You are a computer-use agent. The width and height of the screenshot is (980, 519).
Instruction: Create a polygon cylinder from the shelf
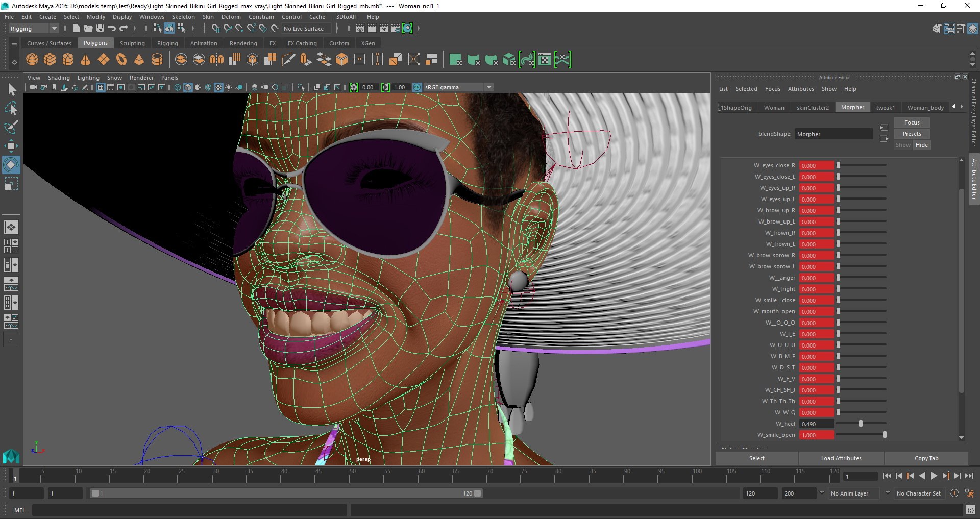coord(68,60)
